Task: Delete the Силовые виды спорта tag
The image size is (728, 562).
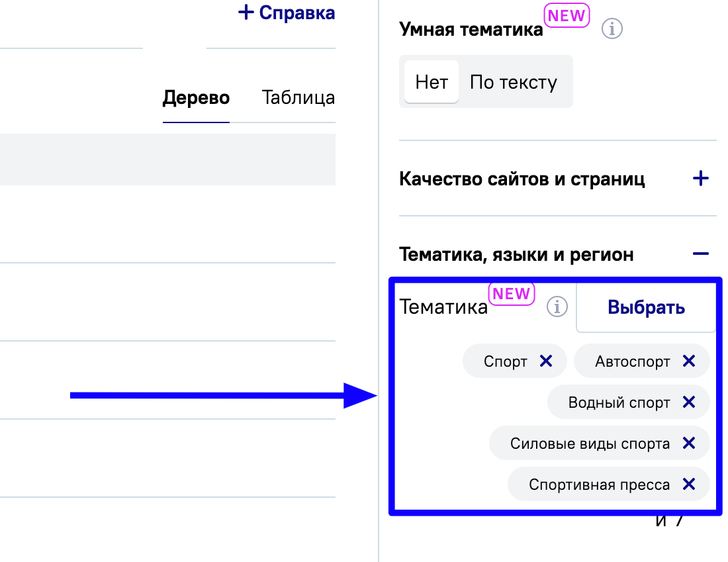Action: pyautogui.click(x=689, y=443)
